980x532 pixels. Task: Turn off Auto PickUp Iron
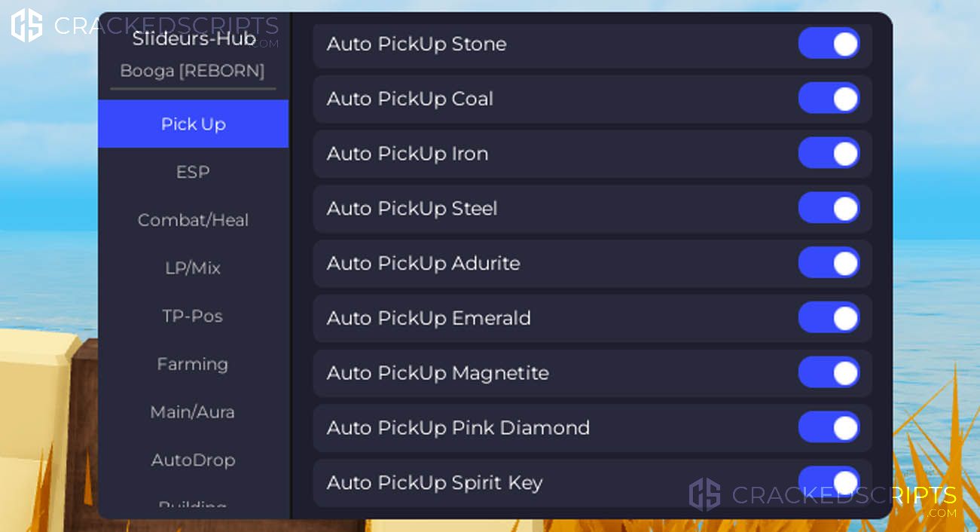[x=829, y=154]
